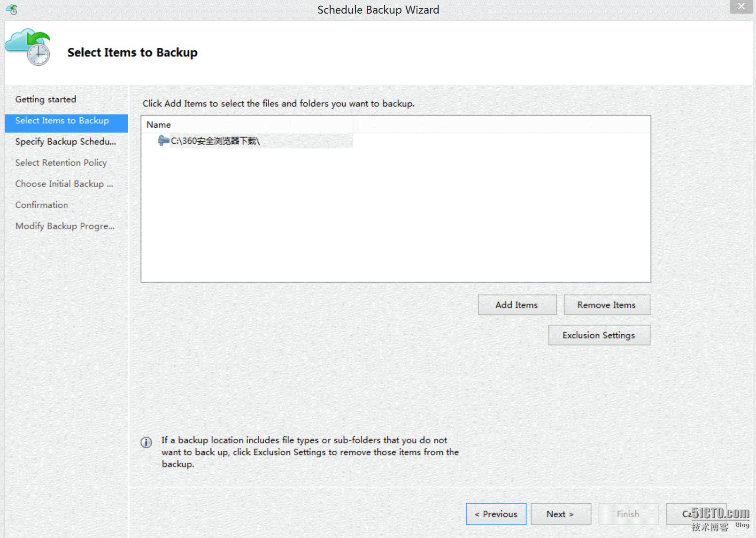The image size is (756, 538).
Task: Click the cloud and clock backup icon
Action: [28, 47]
